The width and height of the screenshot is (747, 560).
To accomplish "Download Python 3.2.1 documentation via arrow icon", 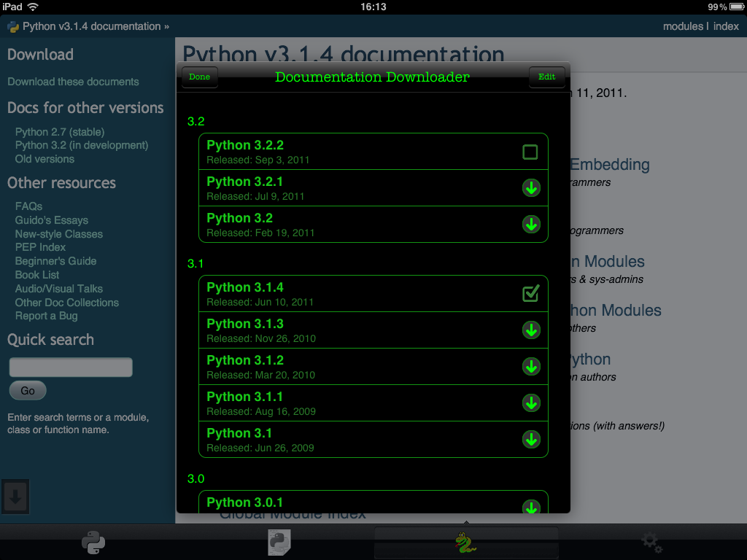I will (531, 188).
